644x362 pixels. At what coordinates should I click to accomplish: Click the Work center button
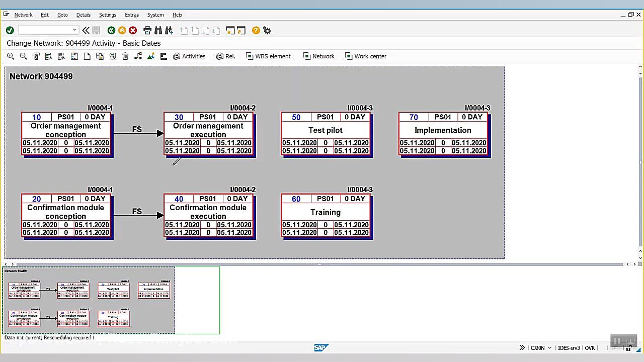pos(365,56)
